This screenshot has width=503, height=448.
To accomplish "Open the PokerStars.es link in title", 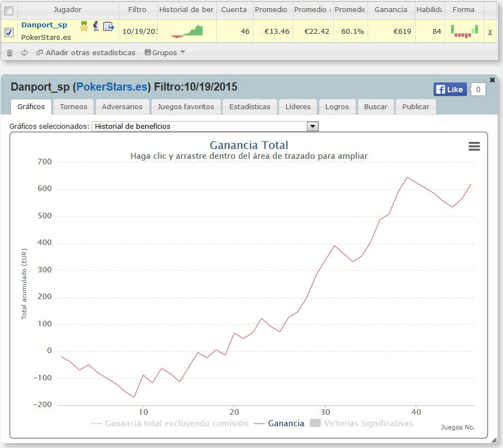I will pos(111,87).
